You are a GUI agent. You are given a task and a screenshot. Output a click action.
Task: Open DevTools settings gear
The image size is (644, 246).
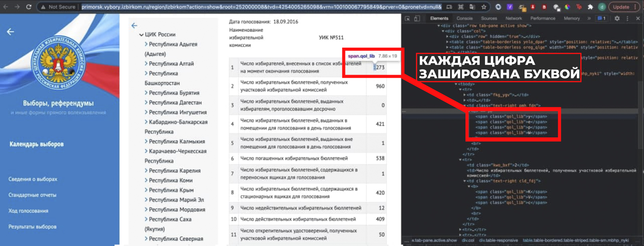(x=617, y=19)
